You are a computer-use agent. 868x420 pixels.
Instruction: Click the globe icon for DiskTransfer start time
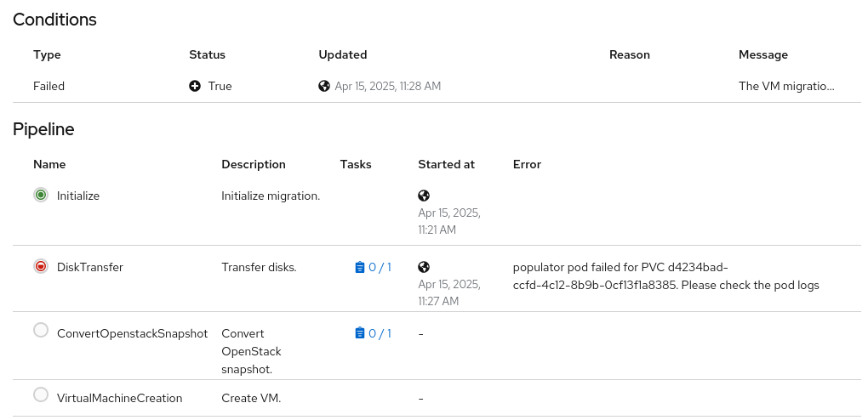coord(424,267)
